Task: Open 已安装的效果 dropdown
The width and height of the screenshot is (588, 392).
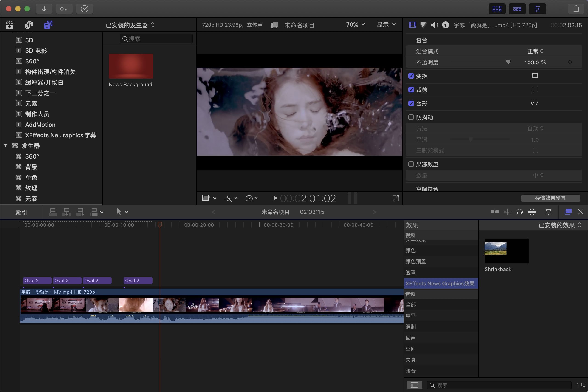Action: pyautogui.click(x=560, y=225)
